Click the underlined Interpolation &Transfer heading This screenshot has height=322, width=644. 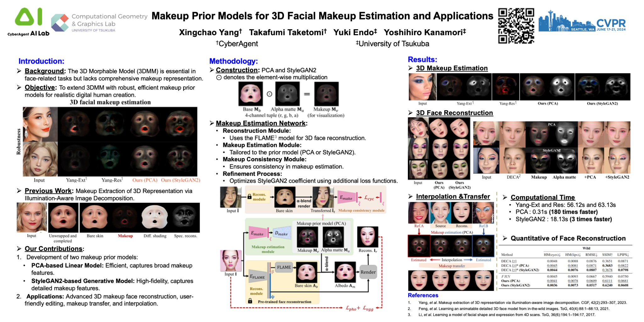click(x=453, y=197)
